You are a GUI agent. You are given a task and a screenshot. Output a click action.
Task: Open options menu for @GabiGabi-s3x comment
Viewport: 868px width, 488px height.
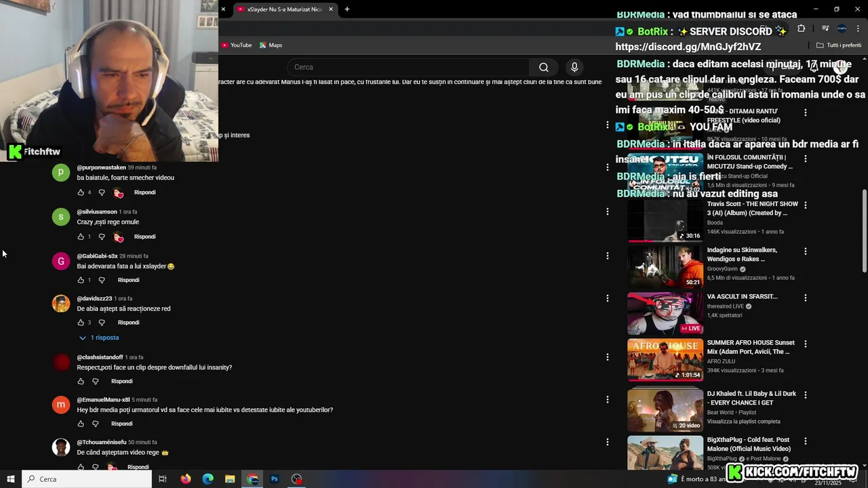coord(608,256)
